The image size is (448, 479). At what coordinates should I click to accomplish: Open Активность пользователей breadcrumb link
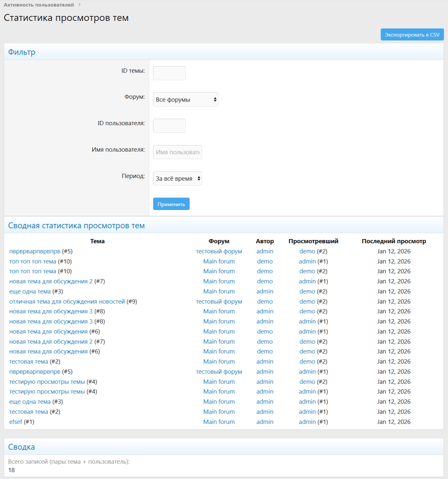39,5
